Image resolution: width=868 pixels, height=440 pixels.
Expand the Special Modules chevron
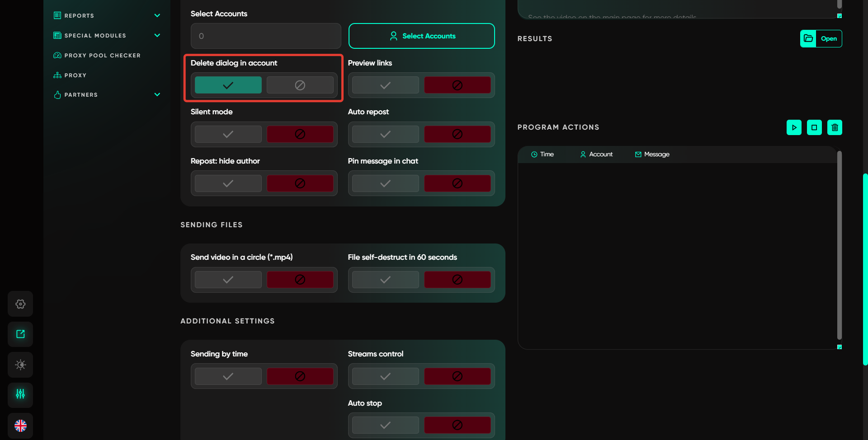(157, 35)
